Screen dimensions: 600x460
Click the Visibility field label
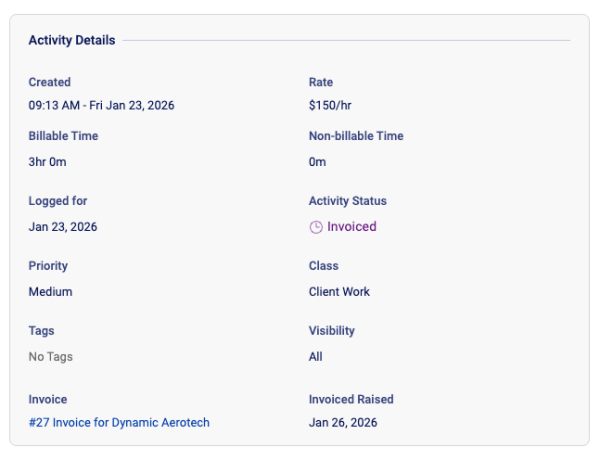pos(331,331)
